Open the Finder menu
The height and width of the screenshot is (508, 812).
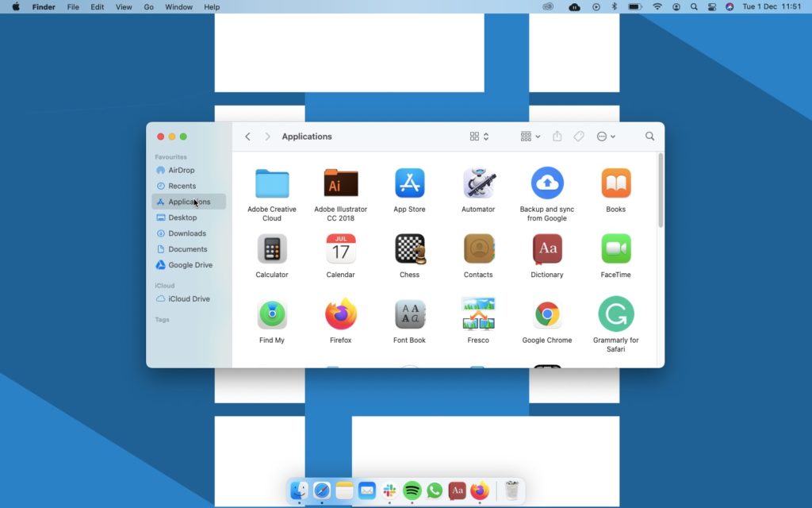[44, 6]
